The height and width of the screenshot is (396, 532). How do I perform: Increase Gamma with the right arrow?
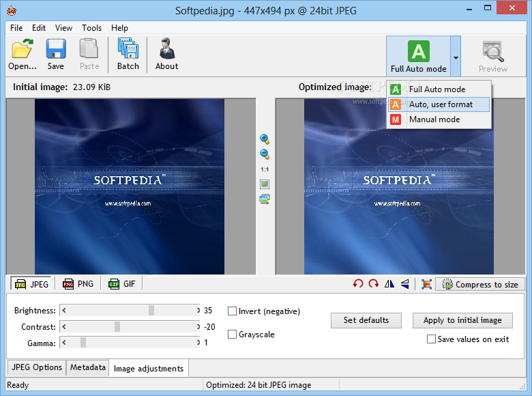(x=198, y=342)
